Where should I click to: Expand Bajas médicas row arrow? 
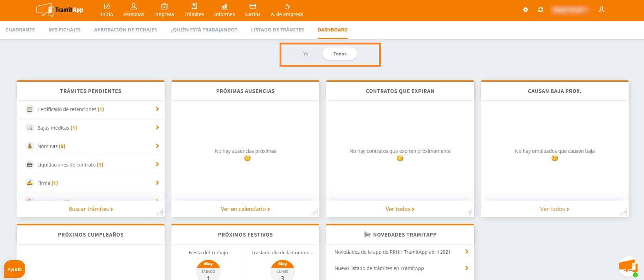coord(157,128)
